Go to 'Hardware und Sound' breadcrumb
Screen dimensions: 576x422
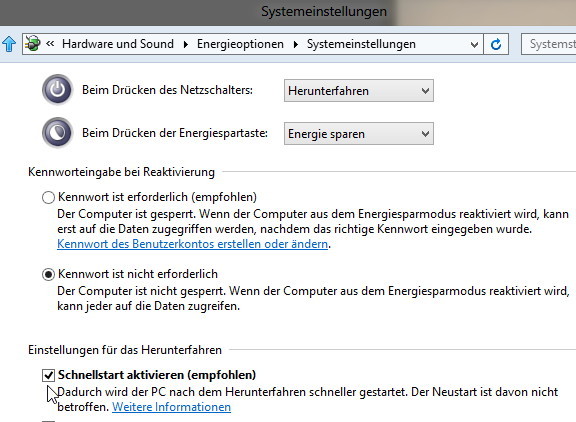(118, 44)
